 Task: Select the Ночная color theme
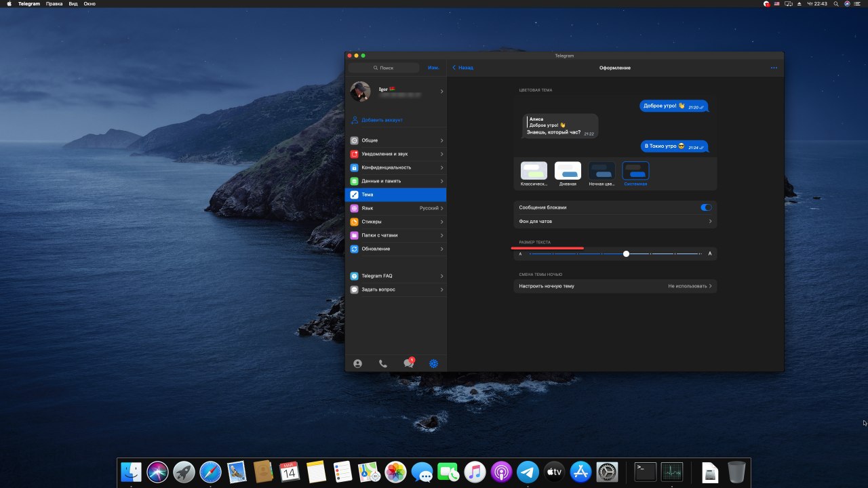pyautogui.click(x=601, y=174)
